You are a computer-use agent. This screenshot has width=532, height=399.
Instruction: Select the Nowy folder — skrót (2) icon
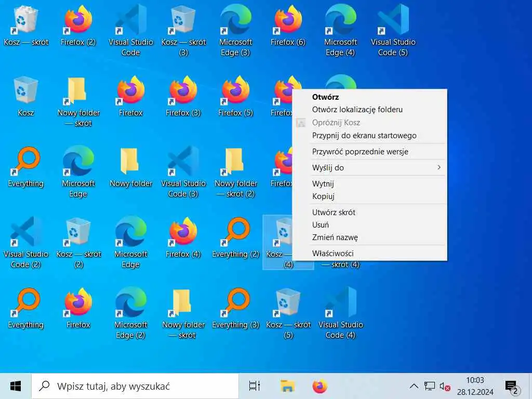(236, 171)
